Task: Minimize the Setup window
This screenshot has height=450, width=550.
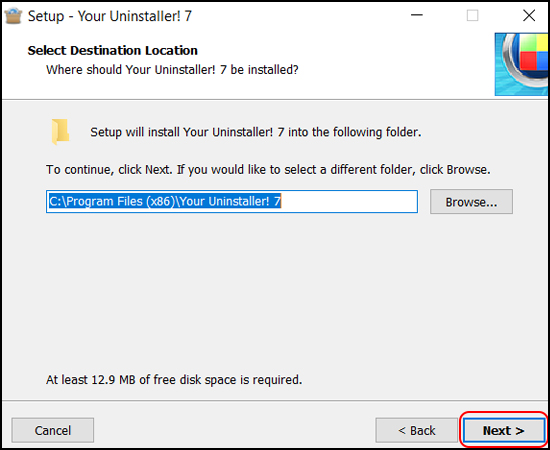Action: tap(417, 15)
